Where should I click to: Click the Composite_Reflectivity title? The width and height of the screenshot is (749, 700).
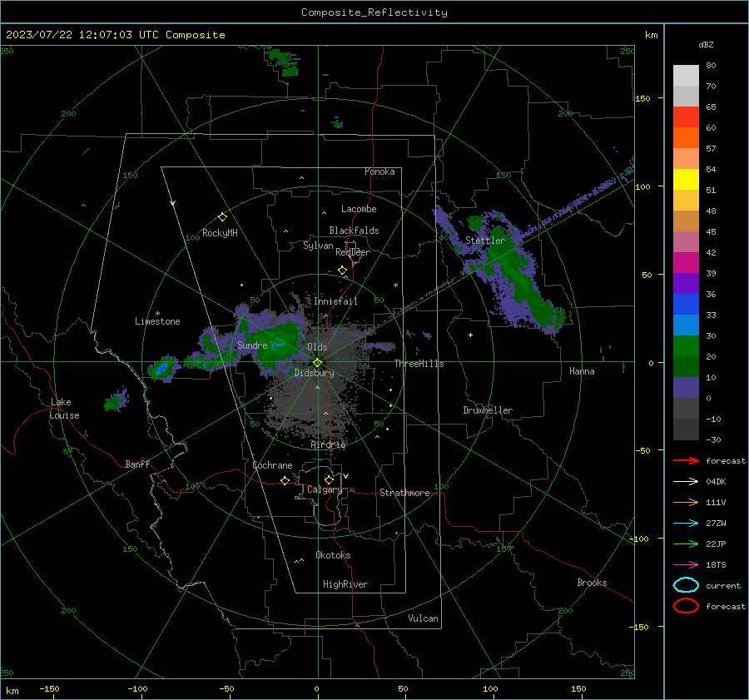[374, 12]
